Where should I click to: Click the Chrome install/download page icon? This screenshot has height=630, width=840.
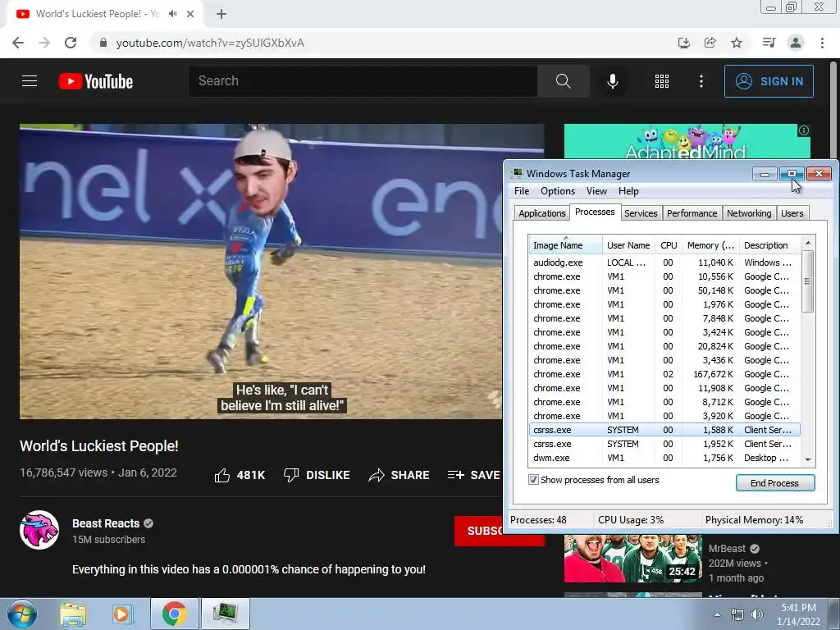pos(683,43)
